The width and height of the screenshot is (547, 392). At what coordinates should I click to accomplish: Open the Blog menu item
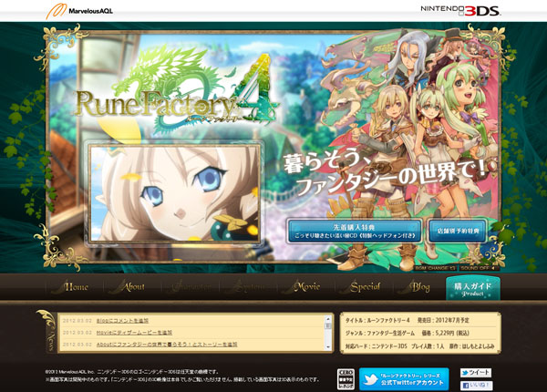click(x=416, y=286)
